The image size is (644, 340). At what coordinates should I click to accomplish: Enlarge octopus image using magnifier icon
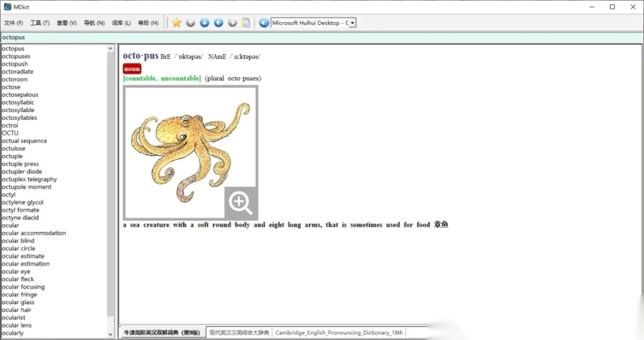pyautogui.click(x=241, y=203)
